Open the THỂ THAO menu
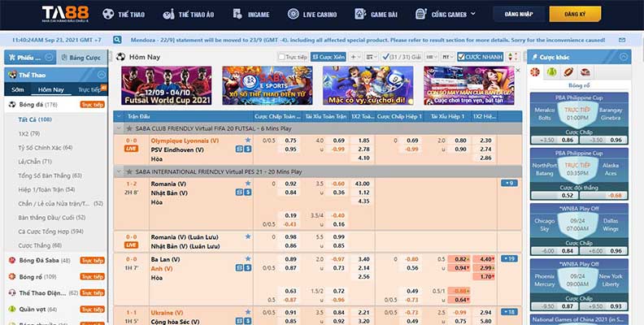Viewport: 644px width, 325px height. click(x=124, y=14)
